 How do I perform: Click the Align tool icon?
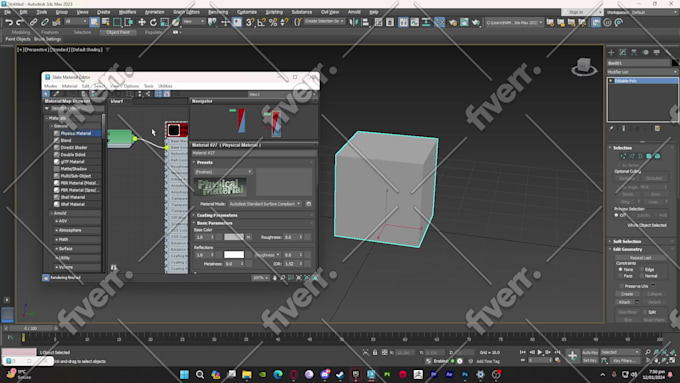[x=365, y=22]
